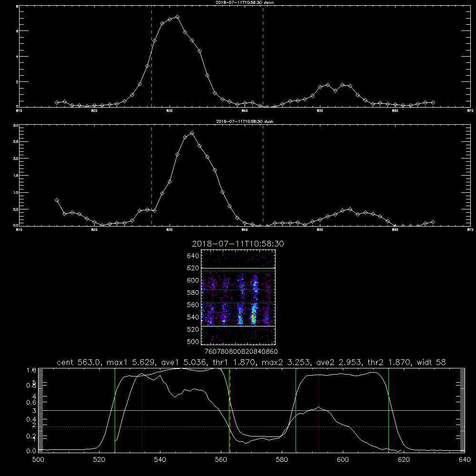Click the secondary peak of dusk curve near 854
The width and height of the screenshot is (476, 476).
point(350,209)
